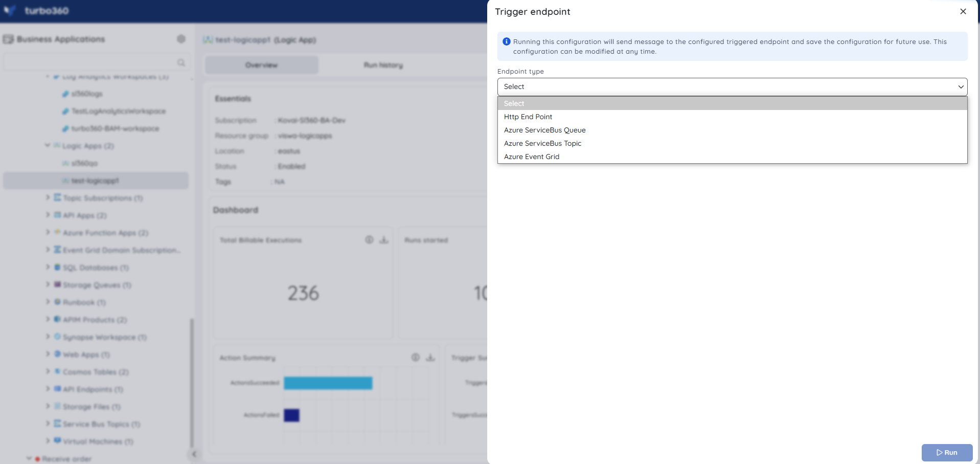The width and height of the screenshot is (980, 464).
Task: Click the Cosmos Tables icon
Action: (x=58, y=371)
